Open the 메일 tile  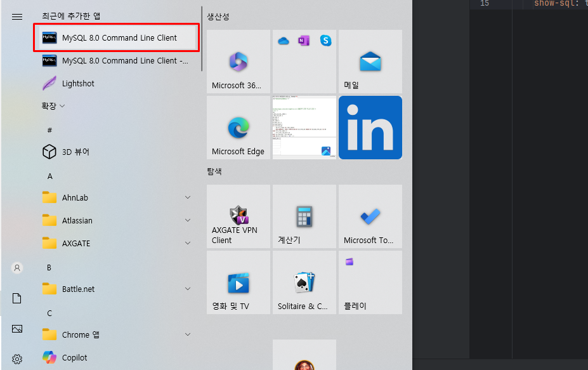tap(370, 62)
